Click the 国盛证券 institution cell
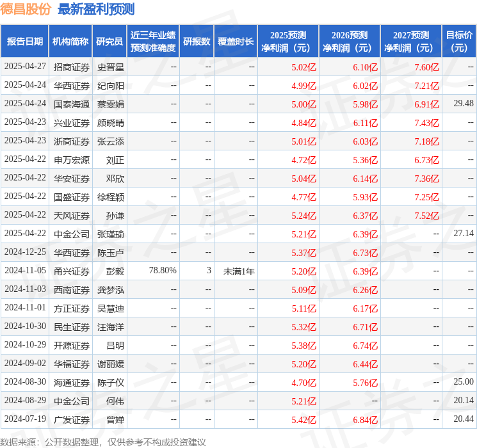477x448 pixels. 72,197
